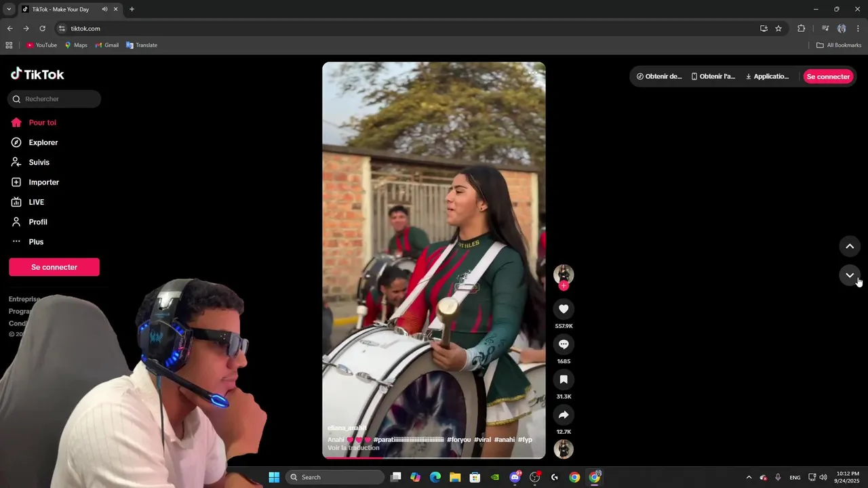Open Microsoft Edge from taskbar
Screen dimensions: 868x488
[435, 477]
